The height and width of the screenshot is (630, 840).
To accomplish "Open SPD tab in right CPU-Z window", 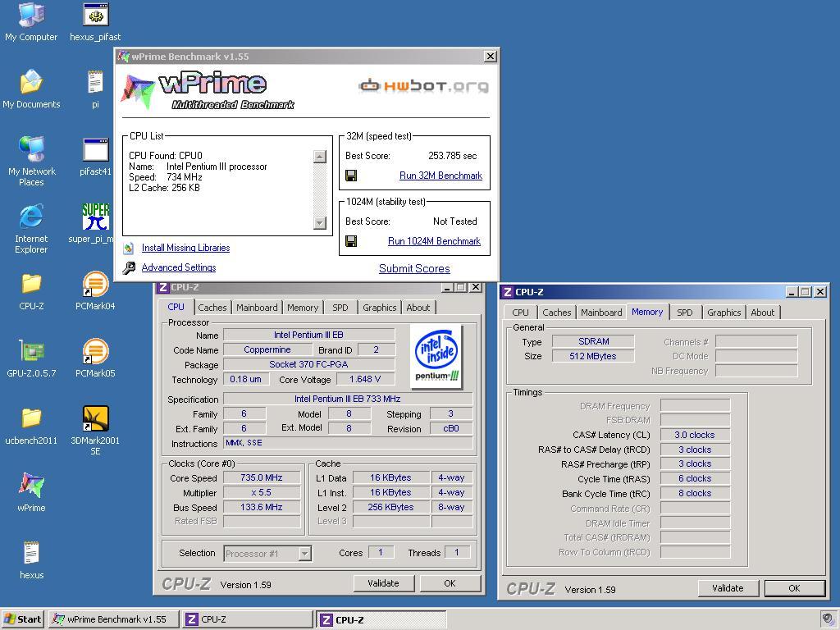I will [x=685, y=313].
